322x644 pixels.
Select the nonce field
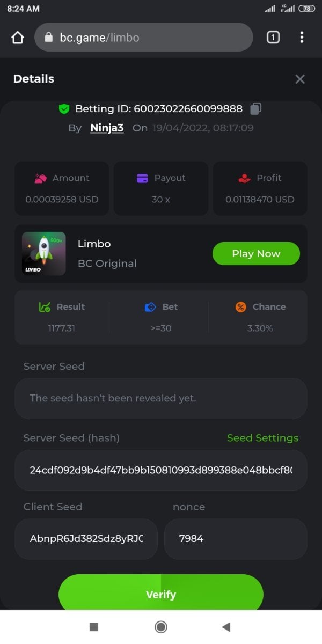click(x=236, y=539)
